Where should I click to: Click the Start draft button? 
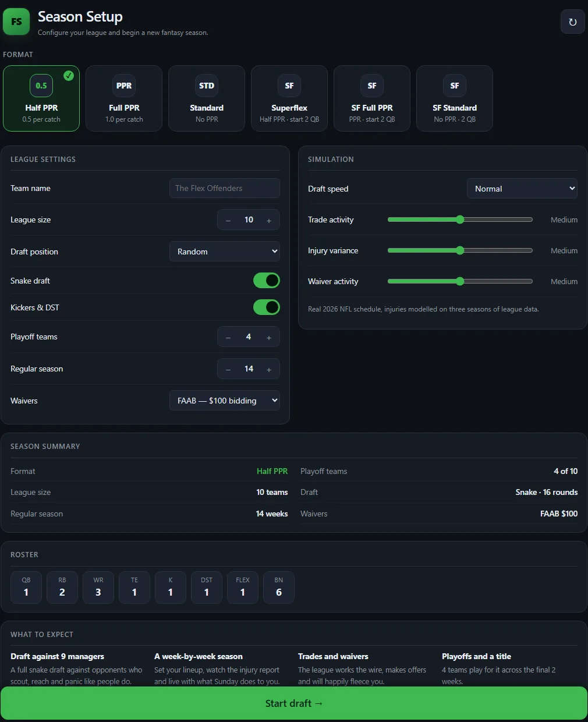click(x=294, y=703)
